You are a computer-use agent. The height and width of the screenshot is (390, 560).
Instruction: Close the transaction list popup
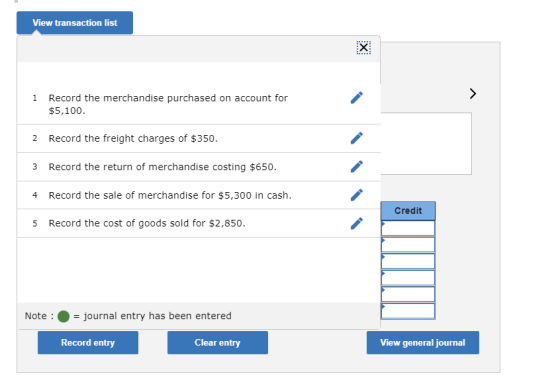pos(364,48)
